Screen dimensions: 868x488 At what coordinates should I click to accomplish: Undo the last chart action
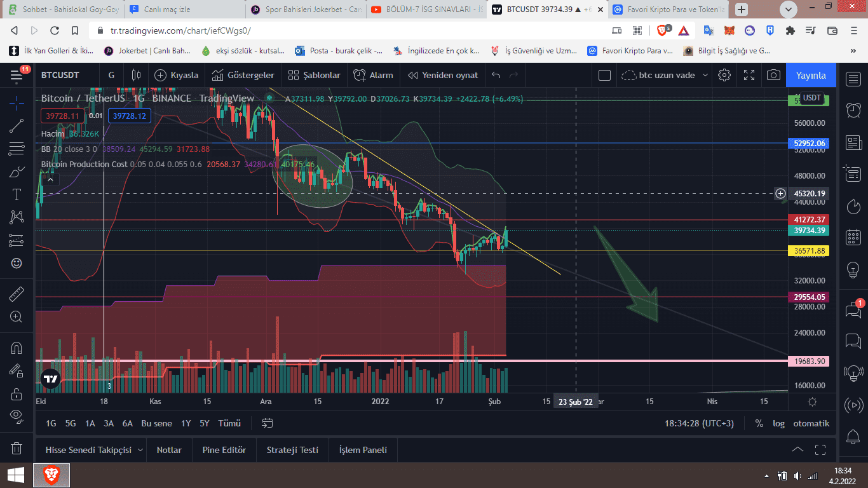pos(496,75)
